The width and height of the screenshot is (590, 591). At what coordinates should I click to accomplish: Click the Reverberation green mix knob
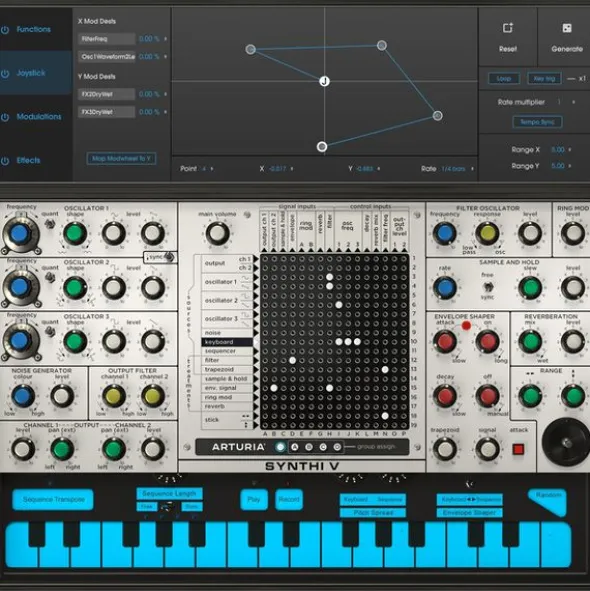click(530, 341)
